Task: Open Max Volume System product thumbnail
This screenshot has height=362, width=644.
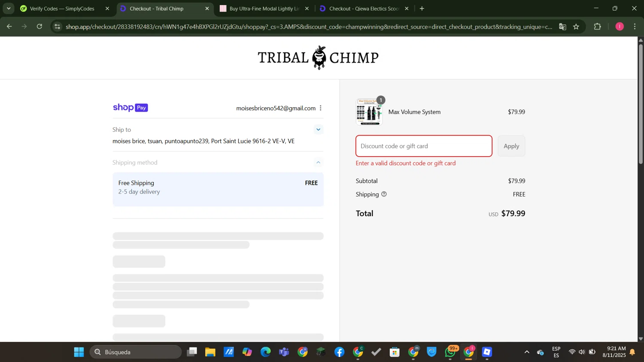Action: pos(369,112)
